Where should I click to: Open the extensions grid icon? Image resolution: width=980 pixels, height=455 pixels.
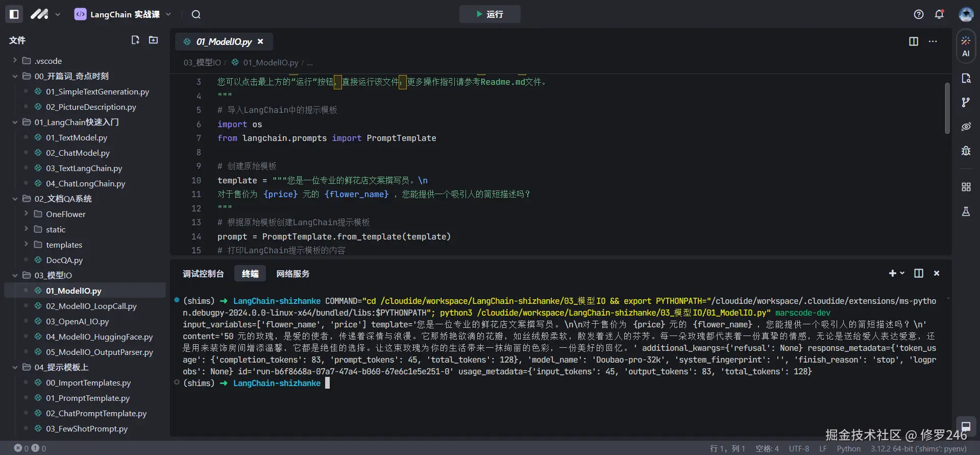point(966,187)
